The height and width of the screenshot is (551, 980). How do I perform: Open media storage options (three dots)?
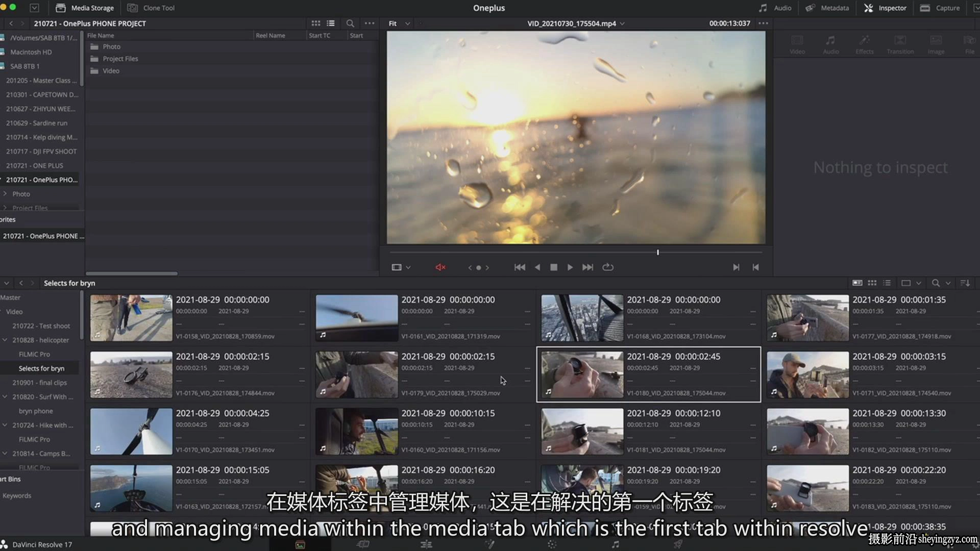(370, 23)
